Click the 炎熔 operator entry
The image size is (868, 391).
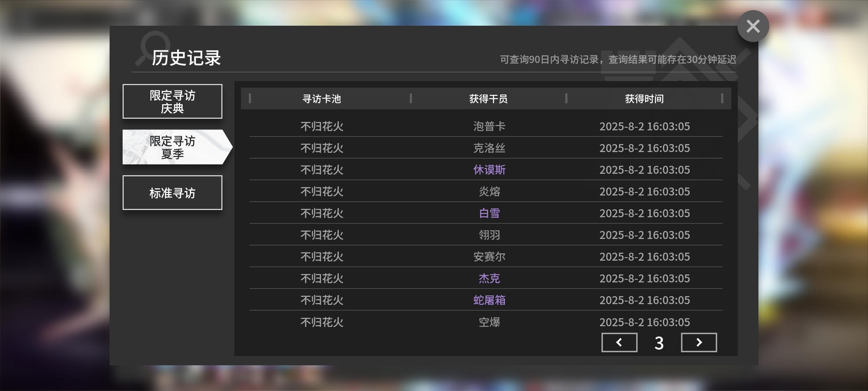pos(489,191)
